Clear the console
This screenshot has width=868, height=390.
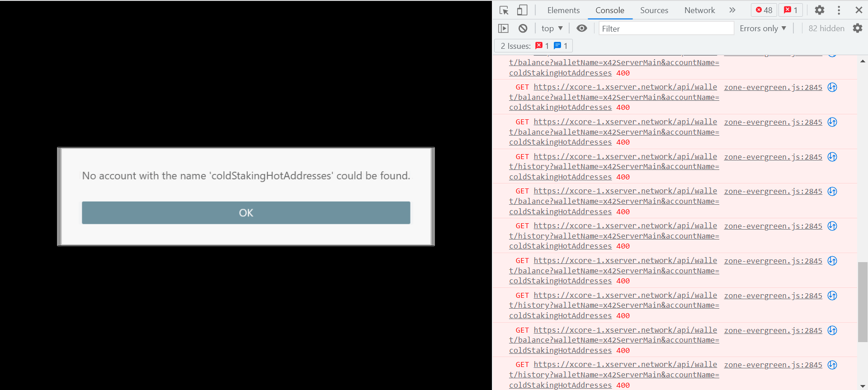click(x=523, y=28)
